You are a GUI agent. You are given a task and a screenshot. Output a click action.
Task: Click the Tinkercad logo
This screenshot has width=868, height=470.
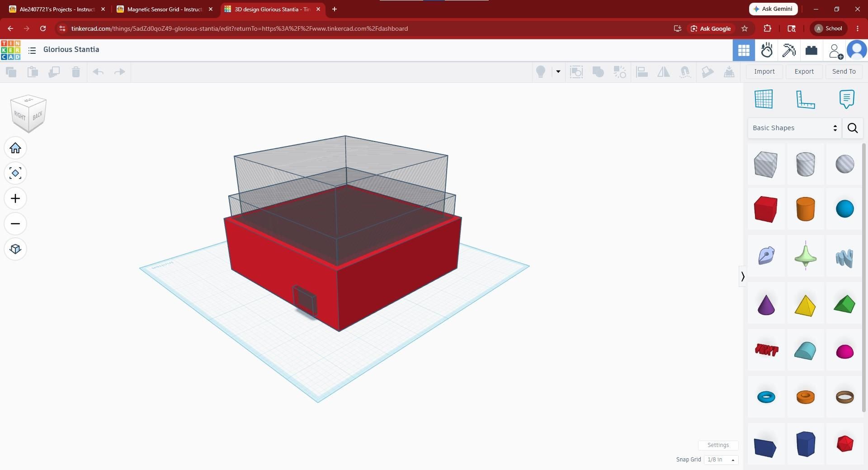(10, 50)
